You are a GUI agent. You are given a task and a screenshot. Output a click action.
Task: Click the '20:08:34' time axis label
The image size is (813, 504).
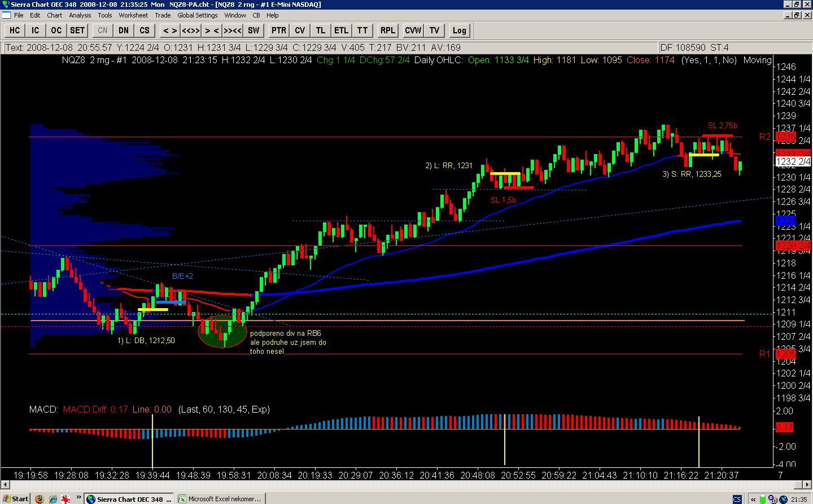274,475
